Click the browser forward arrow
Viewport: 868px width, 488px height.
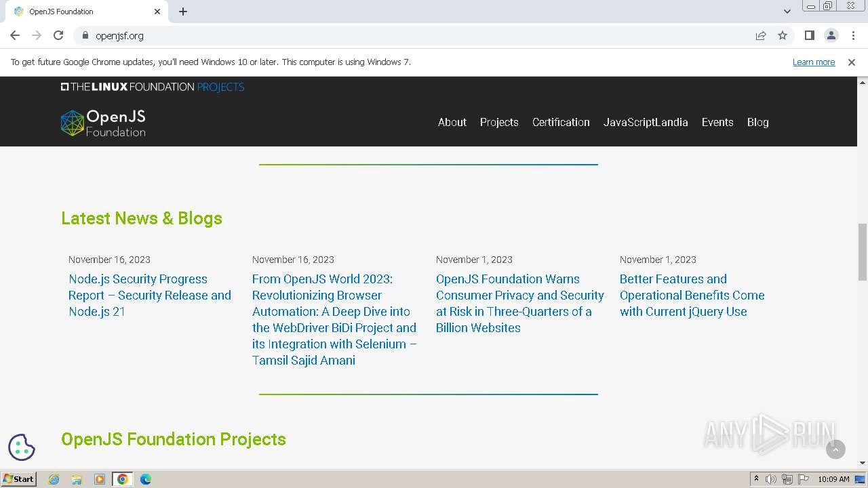(37, 35)
